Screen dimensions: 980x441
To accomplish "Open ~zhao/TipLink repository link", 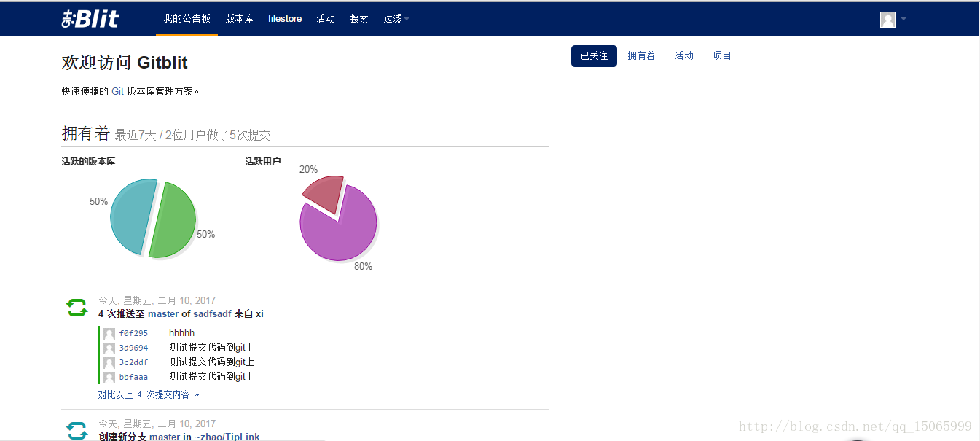I will [x=227, y=437].
